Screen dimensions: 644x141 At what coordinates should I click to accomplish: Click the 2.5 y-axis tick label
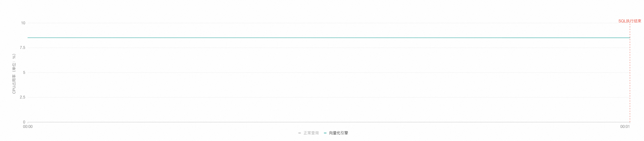point(22,97)
